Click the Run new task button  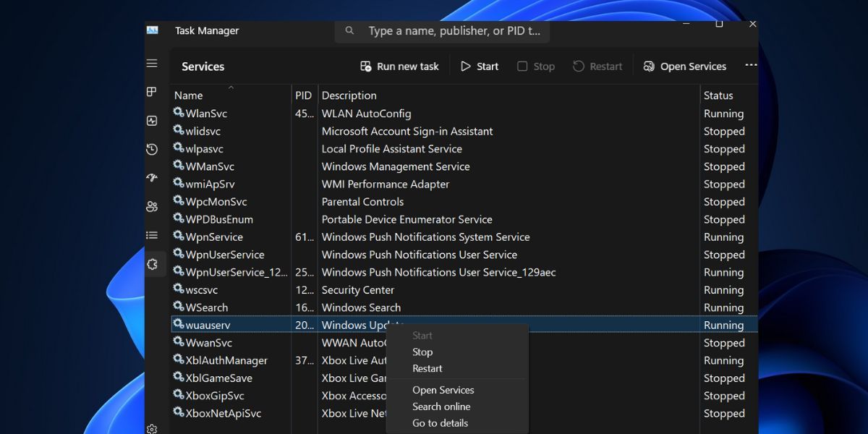pyautogui.click(x=399, y=66)
